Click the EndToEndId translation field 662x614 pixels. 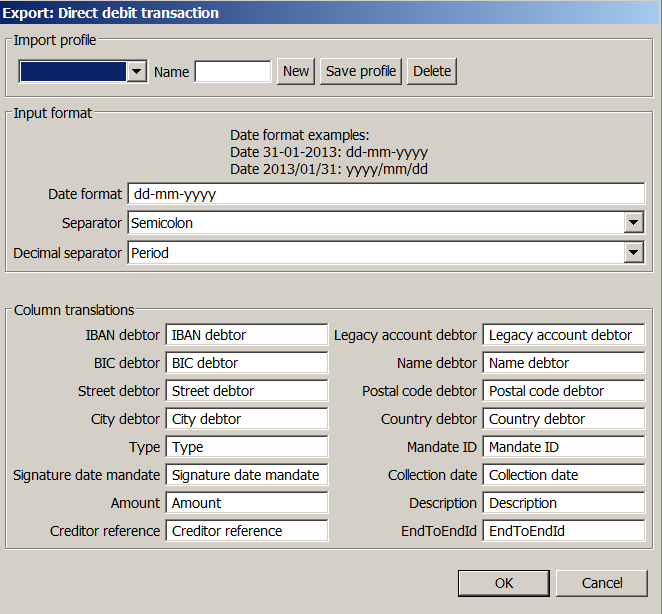pos(564,531)
